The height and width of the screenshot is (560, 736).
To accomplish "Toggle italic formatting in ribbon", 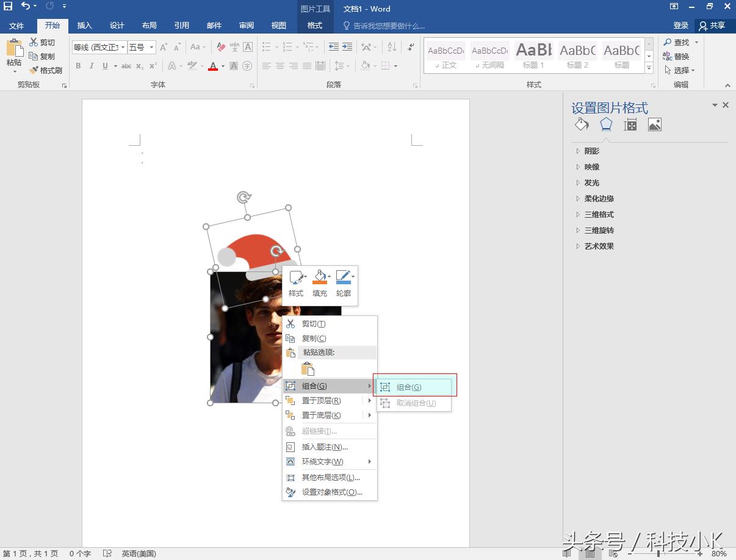I will pos(92,66).
